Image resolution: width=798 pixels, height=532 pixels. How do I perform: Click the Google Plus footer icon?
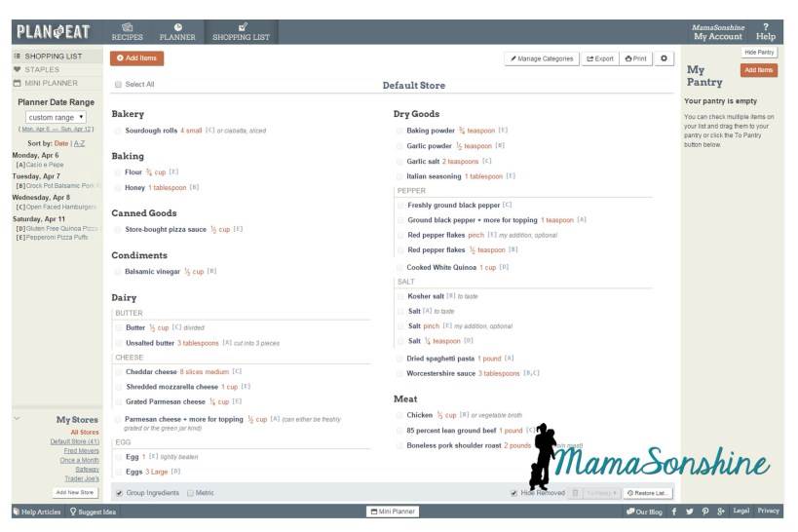[720, 511]
